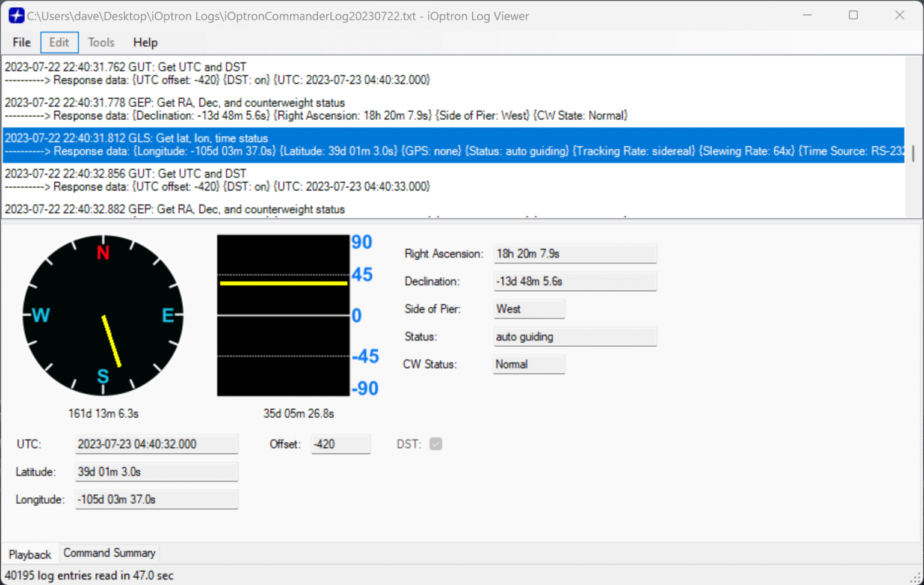924x585 pixels.
Task: Click the compass dial showing mount azimuth
Action: (103, 315)
